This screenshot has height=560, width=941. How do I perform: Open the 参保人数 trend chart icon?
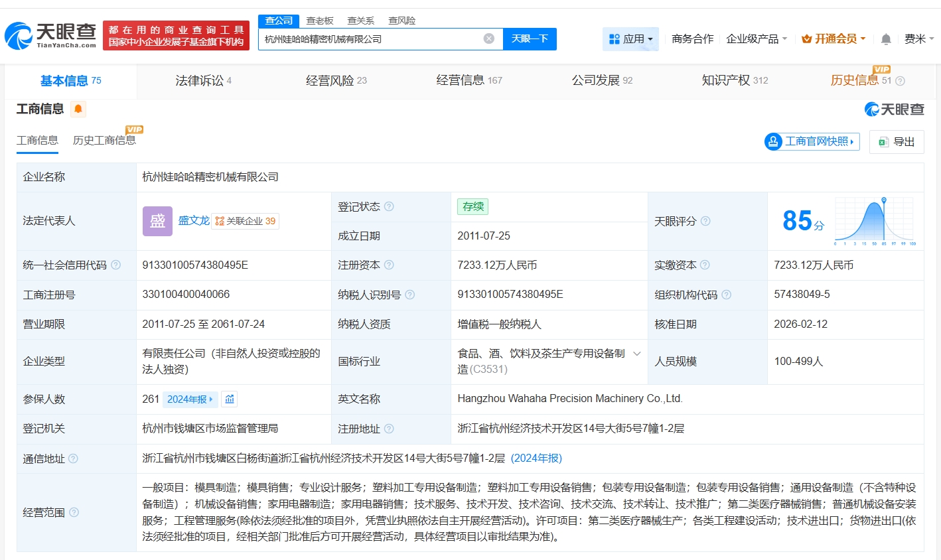229,399
